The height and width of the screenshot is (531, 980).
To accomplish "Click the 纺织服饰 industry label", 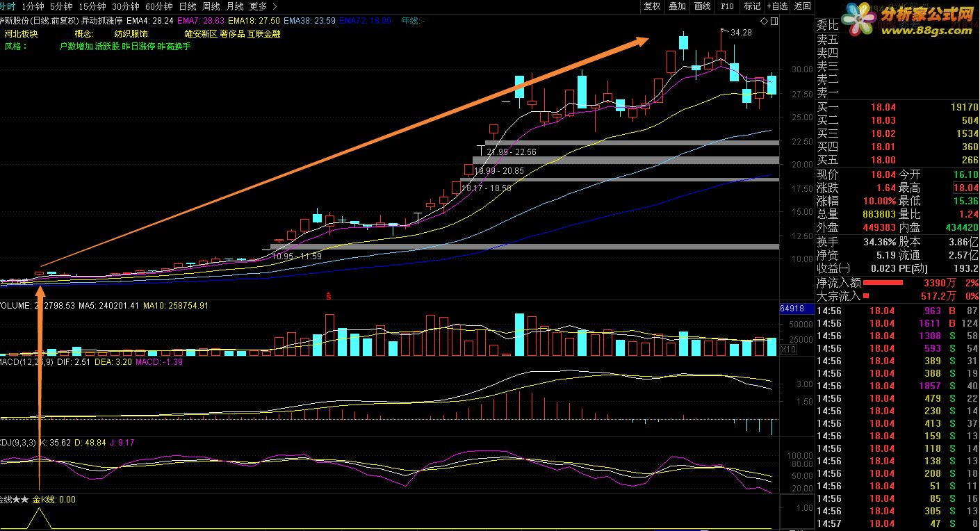I will [x=131, y=33].
